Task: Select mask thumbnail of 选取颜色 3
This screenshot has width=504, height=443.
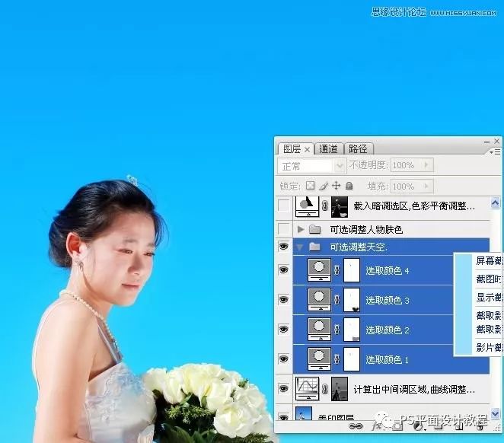Action: pyautogui.click(x=352, y=300)
